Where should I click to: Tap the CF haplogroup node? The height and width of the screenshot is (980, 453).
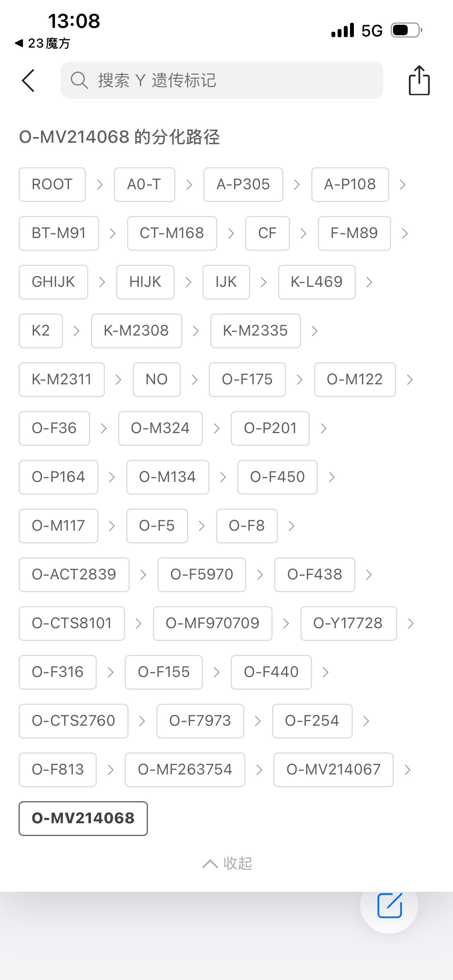coord(268,233)
